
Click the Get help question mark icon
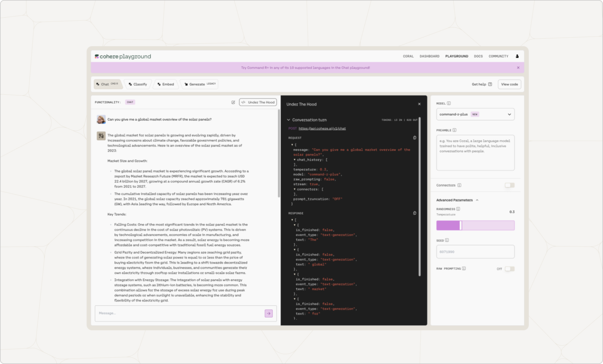point(490,84)
